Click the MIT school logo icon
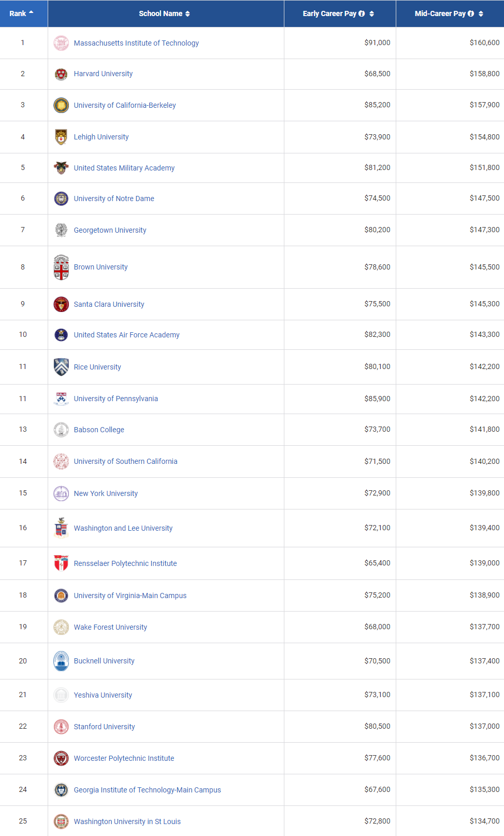504x836 pixels. click(61, 43)
